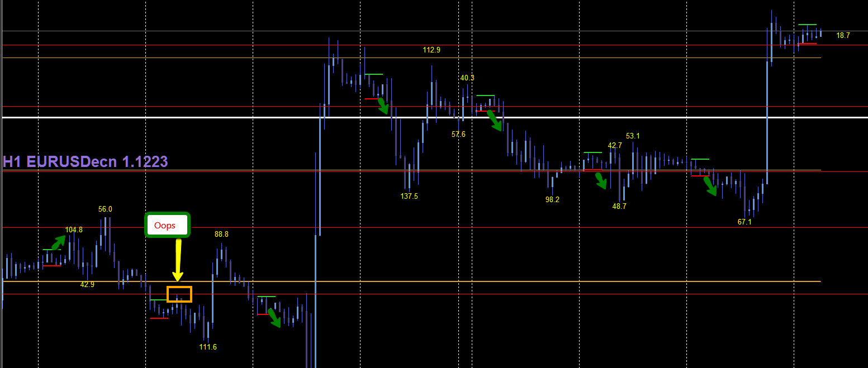
Task: Click the 18.7 label on the right edge
Action: coord(843,34)
